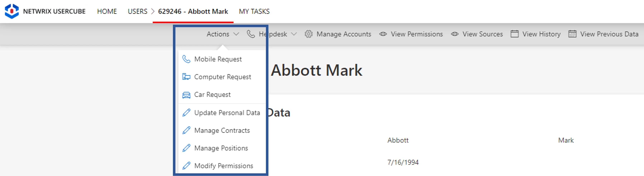Image resolution: width=644 pixels, height=176 pixels.
Task: Open the Helpdesk menu label
Action: click(x=273, y=34)
